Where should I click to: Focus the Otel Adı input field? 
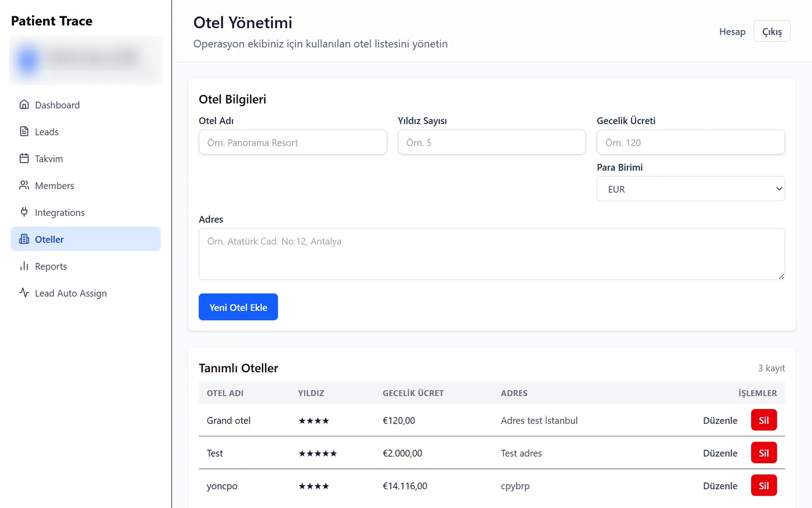coord(293,142)
